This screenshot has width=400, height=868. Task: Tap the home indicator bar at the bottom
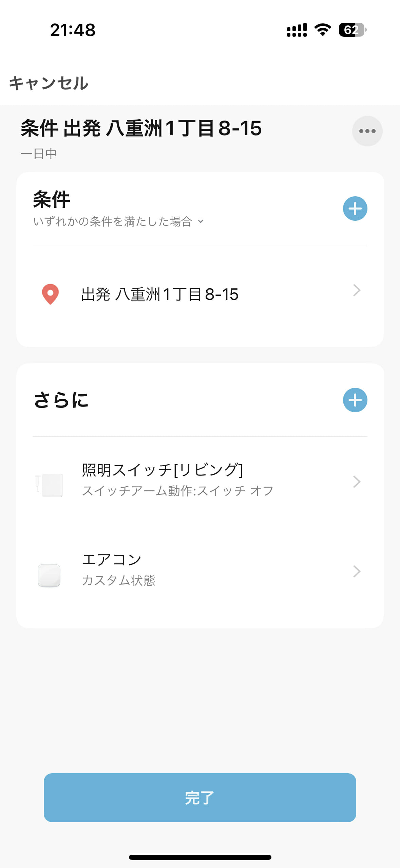200,857
